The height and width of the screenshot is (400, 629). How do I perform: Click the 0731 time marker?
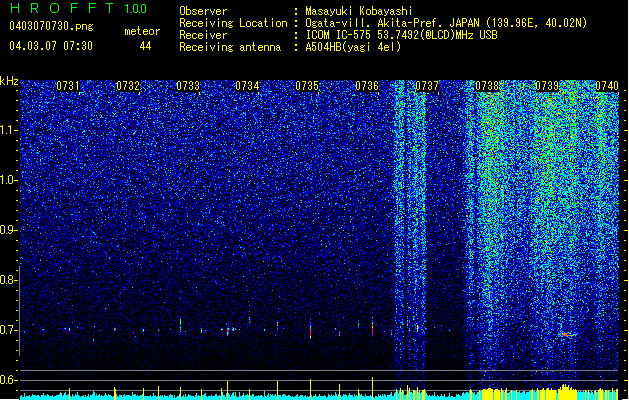click(x=68, y=86)
